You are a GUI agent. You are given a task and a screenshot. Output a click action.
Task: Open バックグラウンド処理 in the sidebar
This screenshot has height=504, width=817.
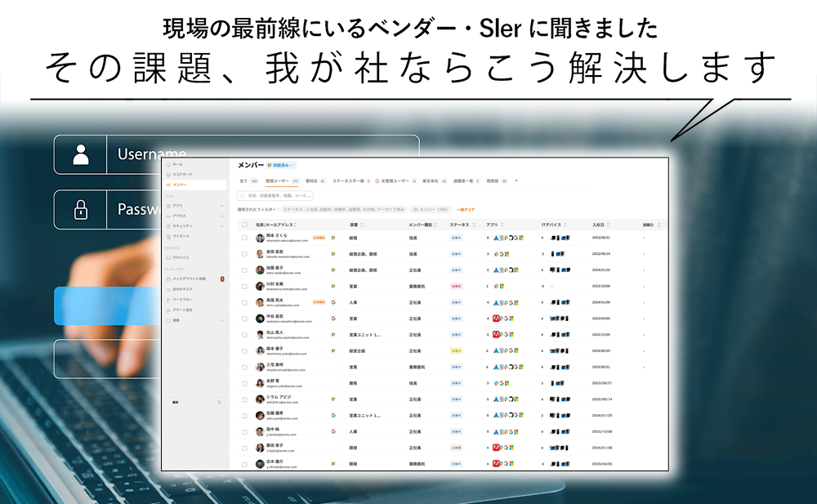(190, 279)
